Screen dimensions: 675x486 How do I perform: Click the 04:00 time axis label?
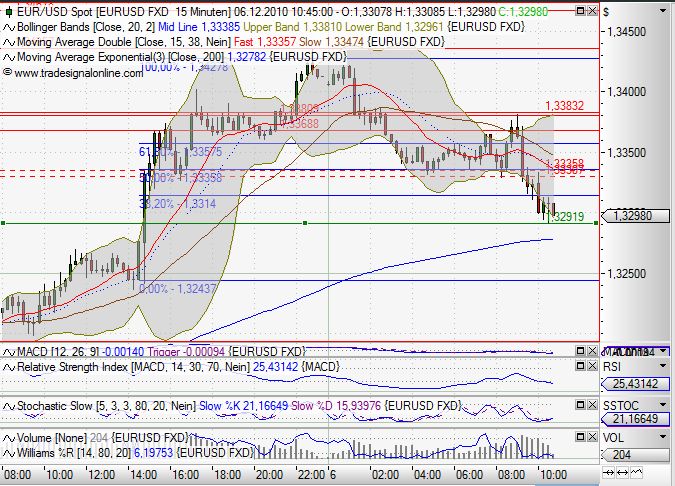[427, 475]
